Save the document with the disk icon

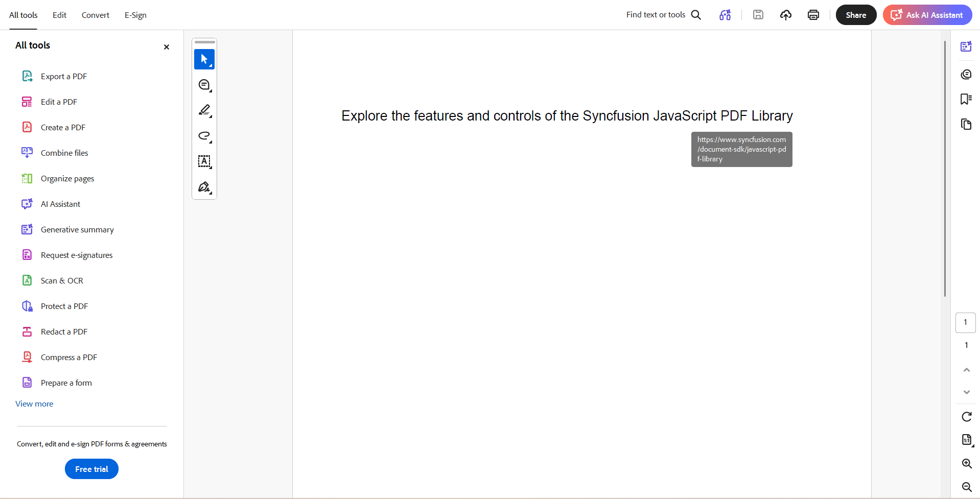[x=758, y=15]
